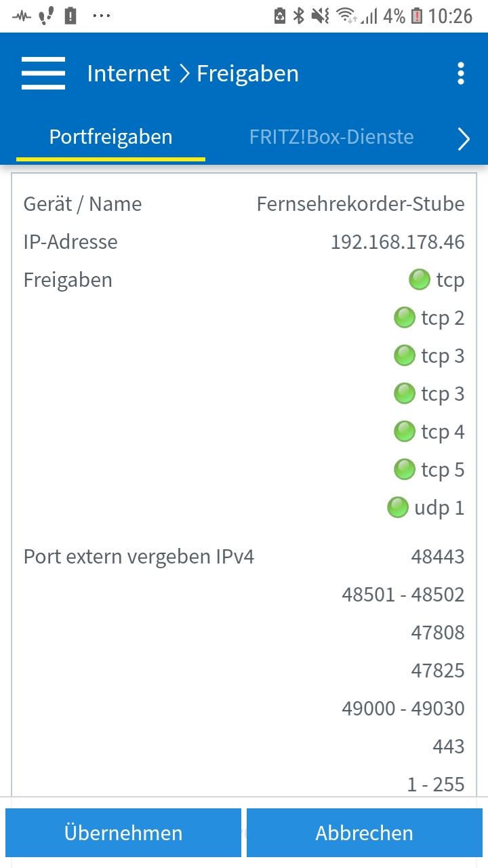Select the Portfreigaben tab
The image size is (488, 868).
110,137
